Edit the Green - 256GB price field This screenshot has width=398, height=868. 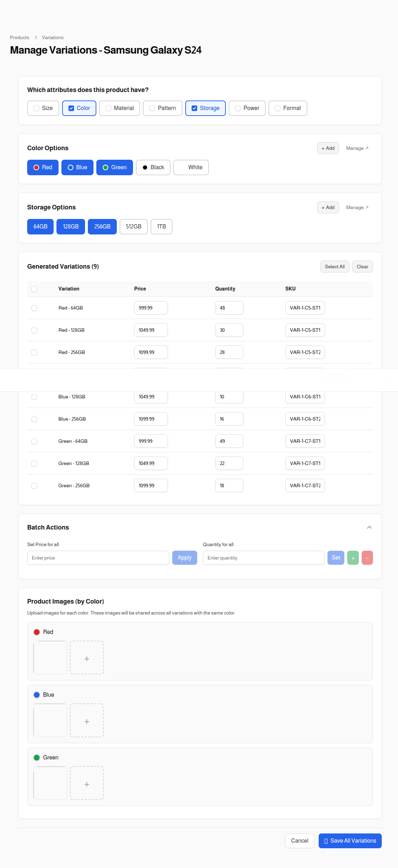point(151,485)
